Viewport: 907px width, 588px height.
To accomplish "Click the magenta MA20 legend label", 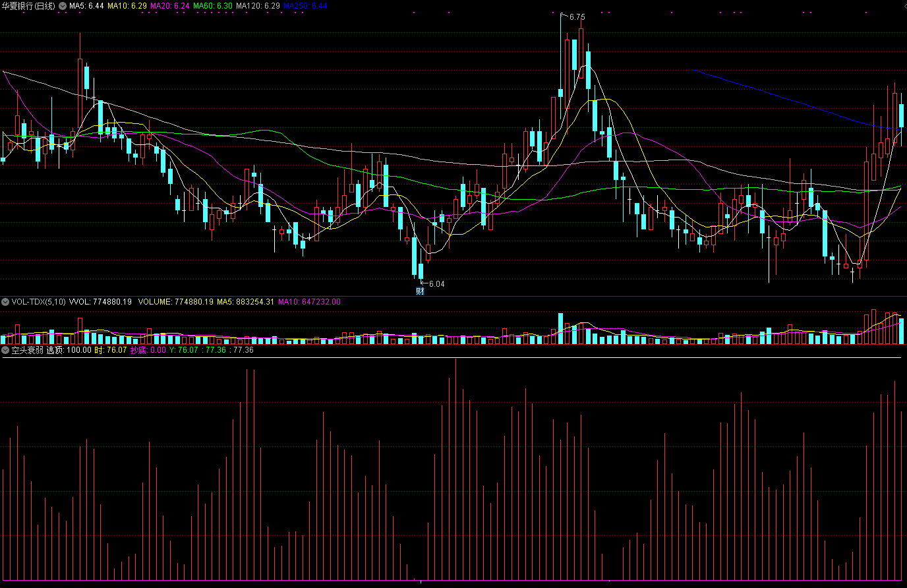I will tap(170, 6).
